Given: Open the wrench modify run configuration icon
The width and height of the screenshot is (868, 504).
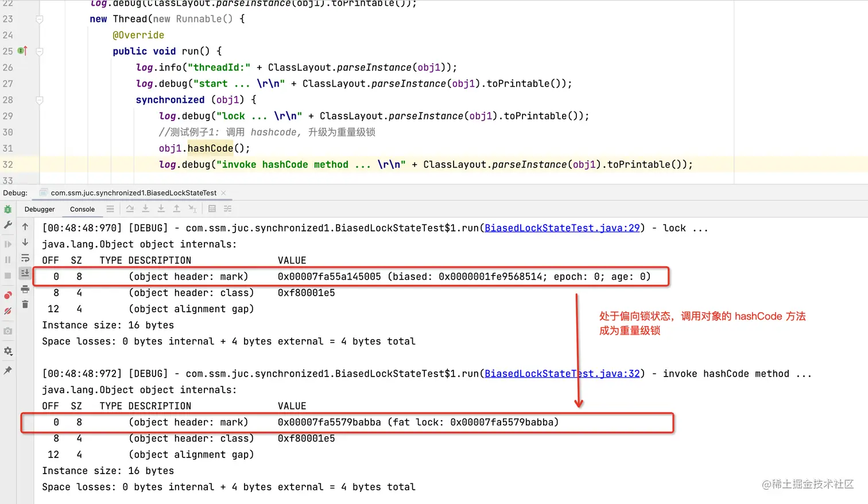Looking at the screenshot, I should (8, 225).
